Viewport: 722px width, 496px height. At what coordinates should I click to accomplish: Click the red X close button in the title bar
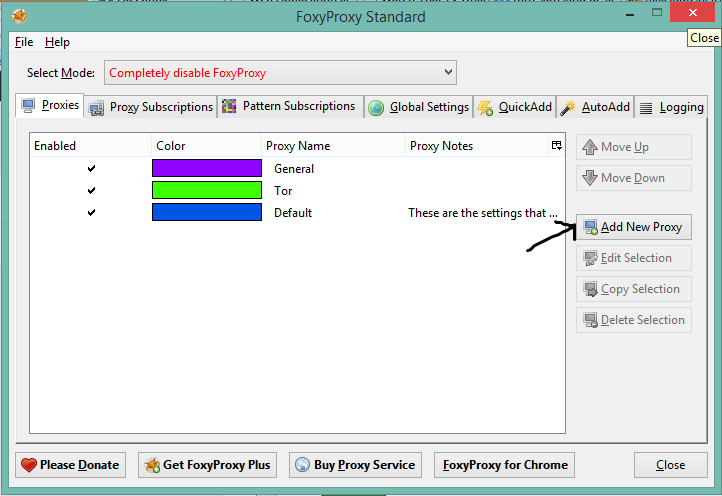click(x=692, y=13)
